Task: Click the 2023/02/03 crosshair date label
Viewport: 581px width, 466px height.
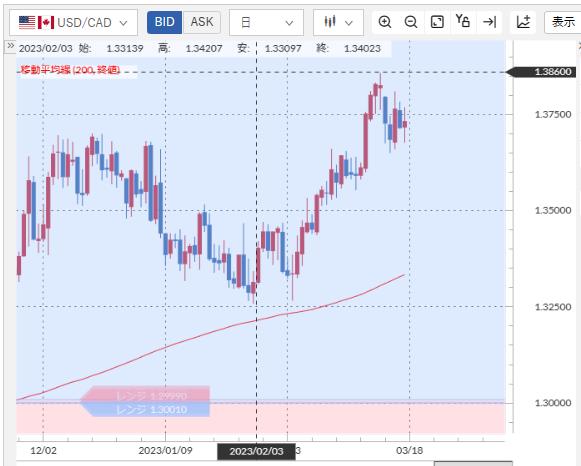Action: coord(256,452)
